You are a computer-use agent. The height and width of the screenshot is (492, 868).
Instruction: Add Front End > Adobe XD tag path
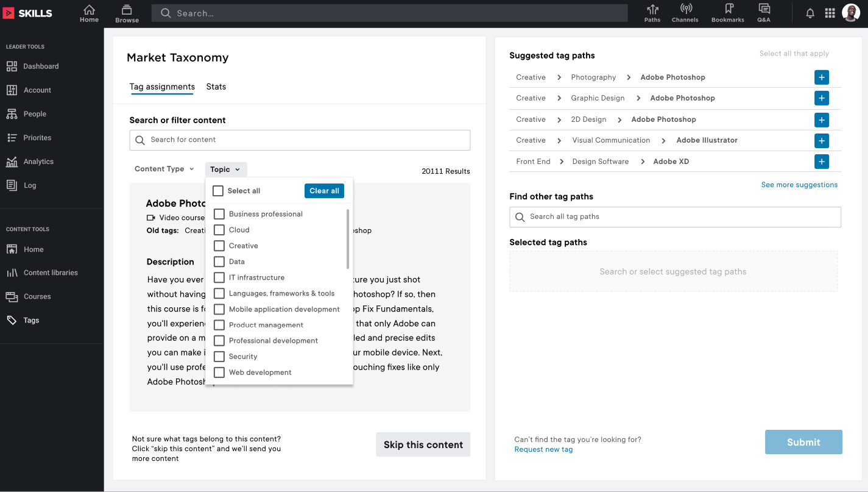tap(821, 162)
